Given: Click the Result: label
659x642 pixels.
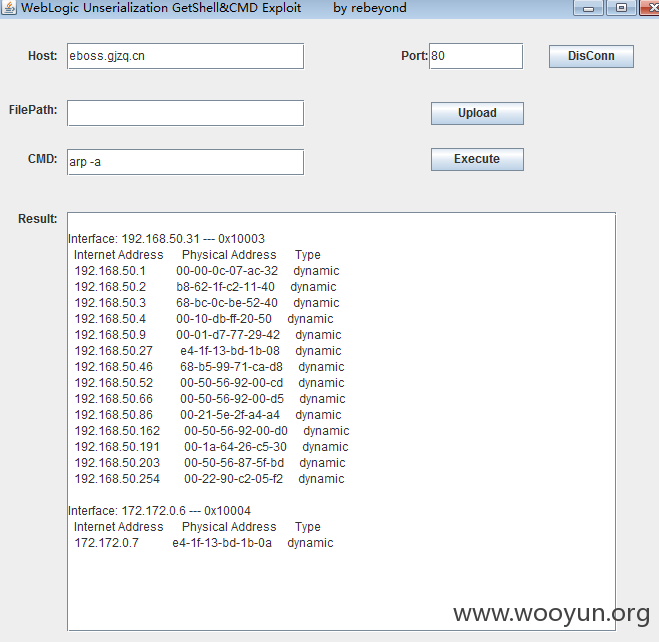Looking at the screenshot, I should pos(37,218).
